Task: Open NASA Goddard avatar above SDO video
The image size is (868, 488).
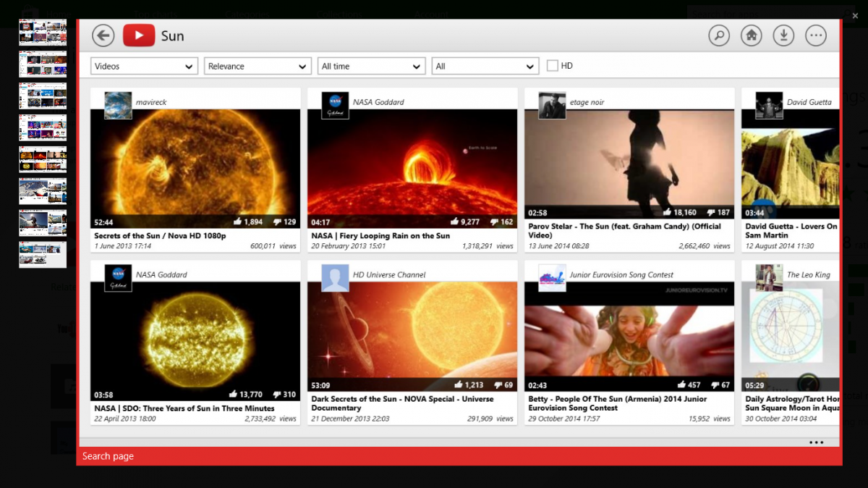Action: coord(119,278)
